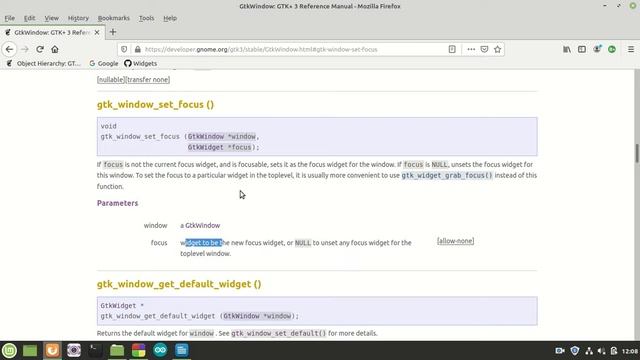Reload the current page
This screenshot has height=360, width=640.
40,49
